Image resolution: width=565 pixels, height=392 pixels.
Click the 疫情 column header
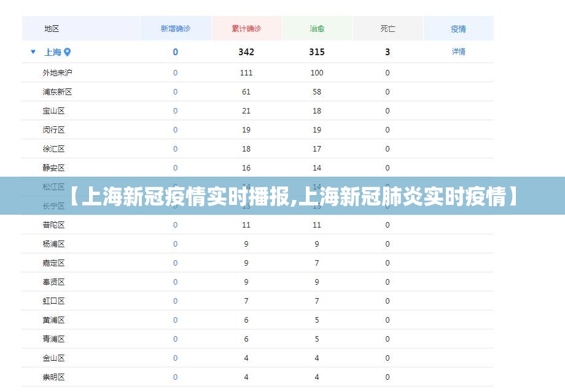point(458,29)
